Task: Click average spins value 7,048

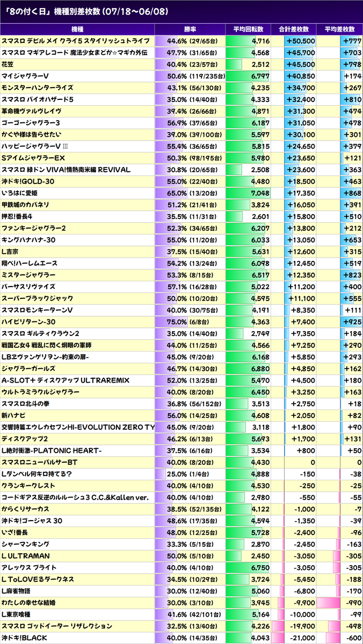Action: pos(260,193)
